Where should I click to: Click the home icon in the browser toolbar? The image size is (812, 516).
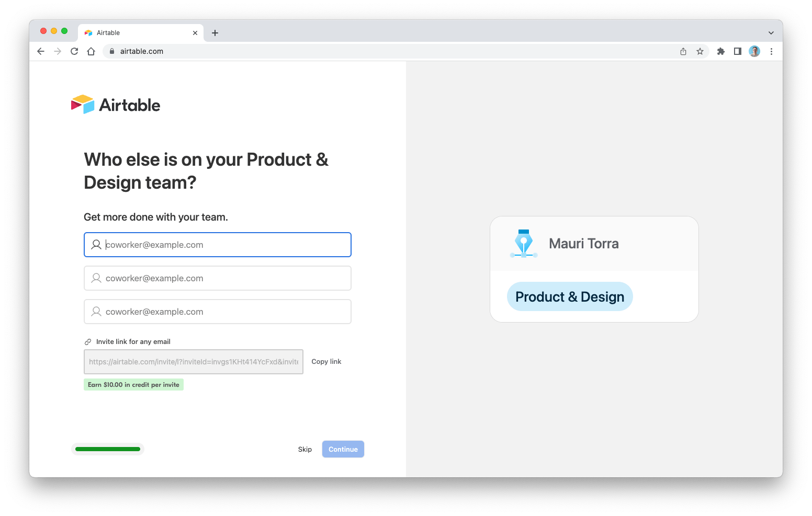(91, 51)
